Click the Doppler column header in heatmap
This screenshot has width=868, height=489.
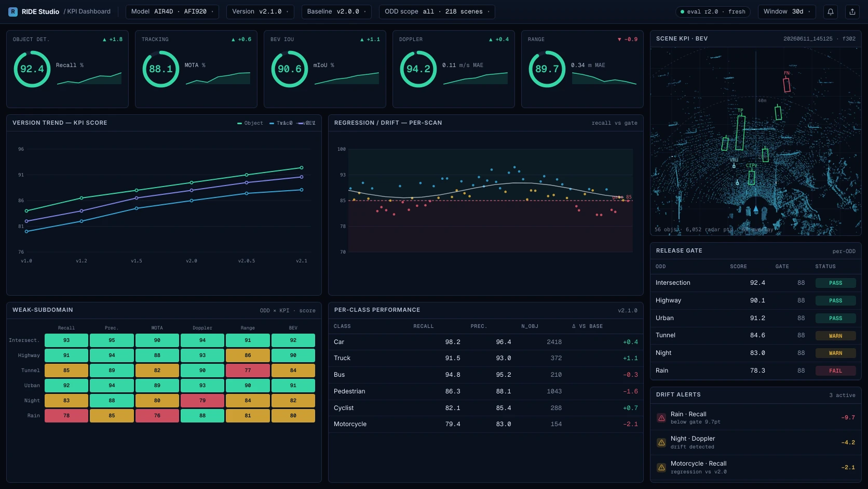[x=202, y=328]
